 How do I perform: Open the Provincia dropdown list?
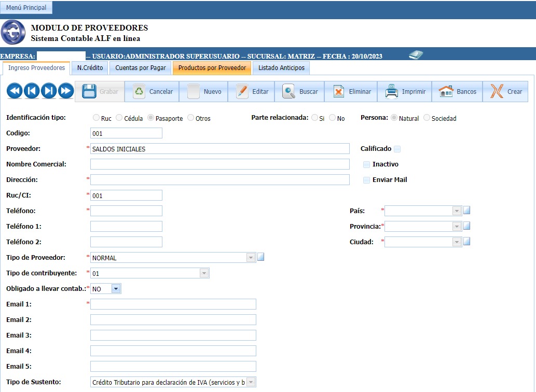[457, 227]
